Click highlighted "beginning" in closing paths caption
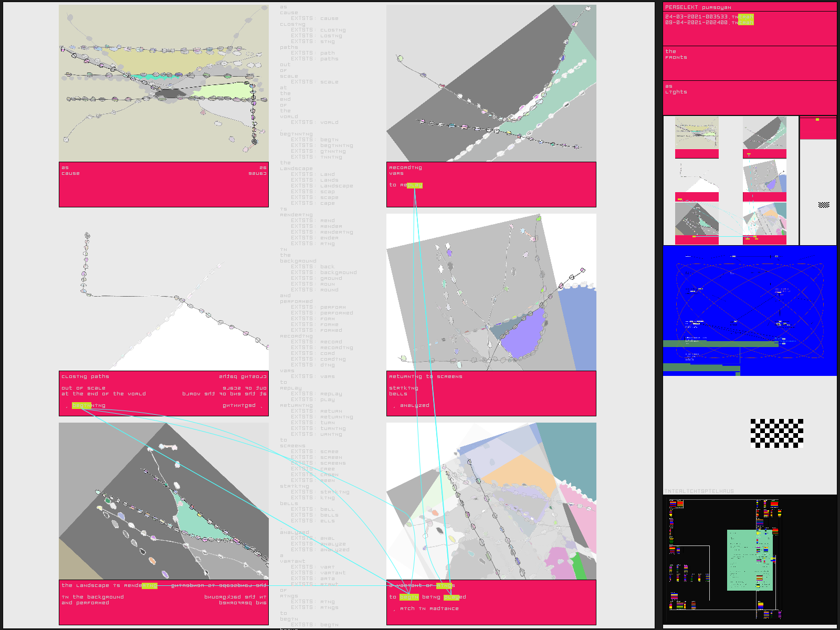 coord(81,405)
